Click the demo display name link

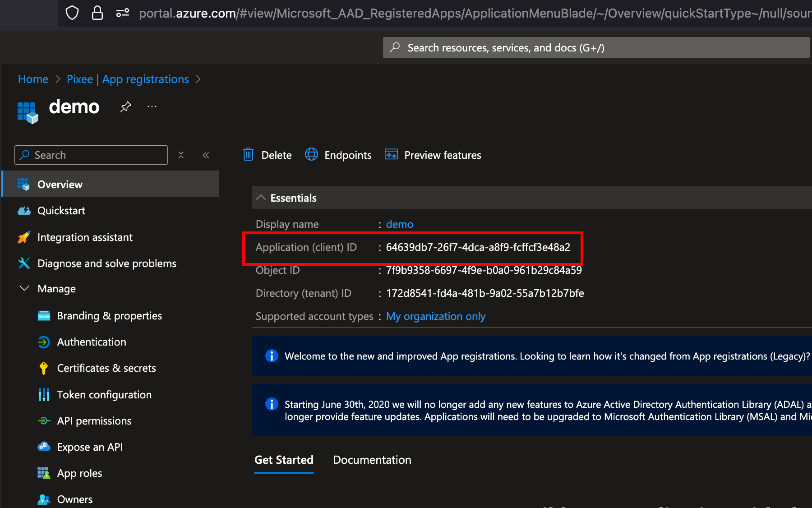tap(399, 224)
